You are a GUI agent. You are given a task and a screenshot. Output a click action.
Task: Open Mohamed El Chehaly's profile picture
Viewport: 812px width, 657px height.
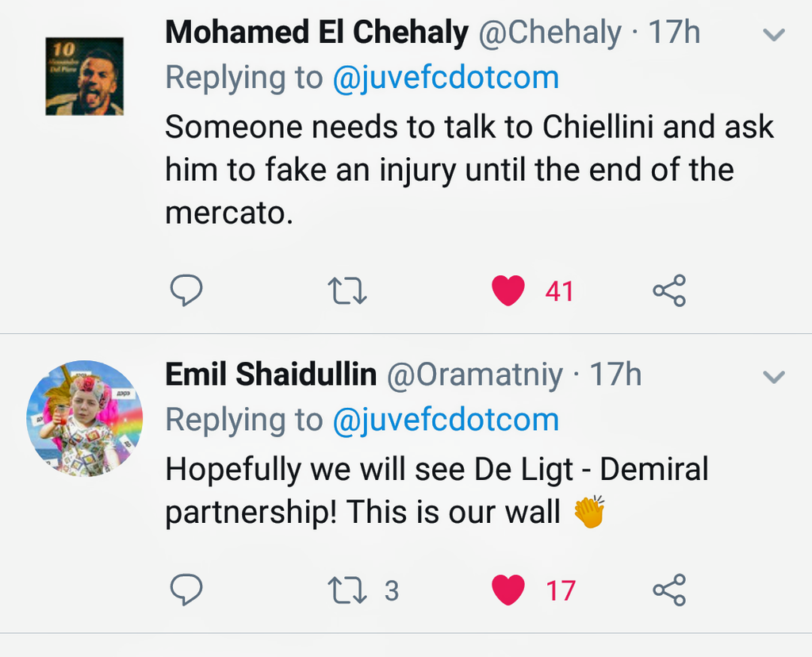click(x=85, y=76)
